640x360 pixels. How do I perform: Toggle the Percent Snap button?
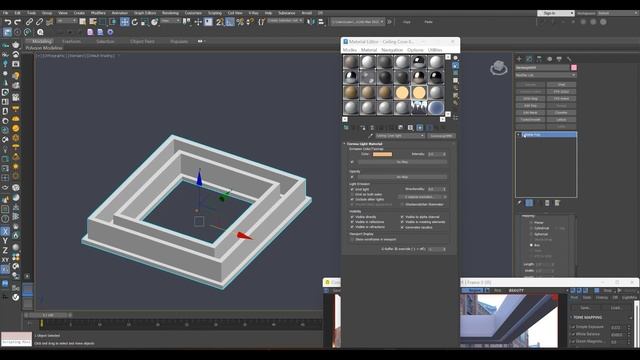[240, 22]
